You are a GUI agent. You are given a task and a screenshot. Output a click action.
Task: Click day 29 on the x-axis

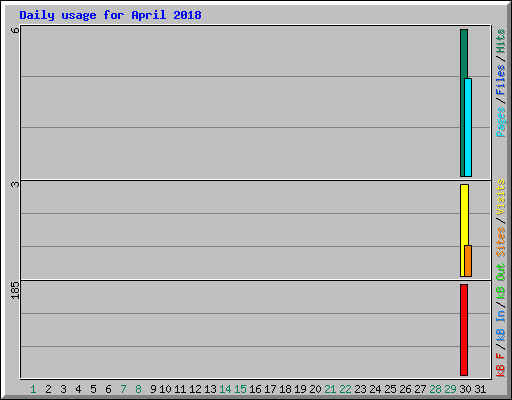[x=450, y=389]
